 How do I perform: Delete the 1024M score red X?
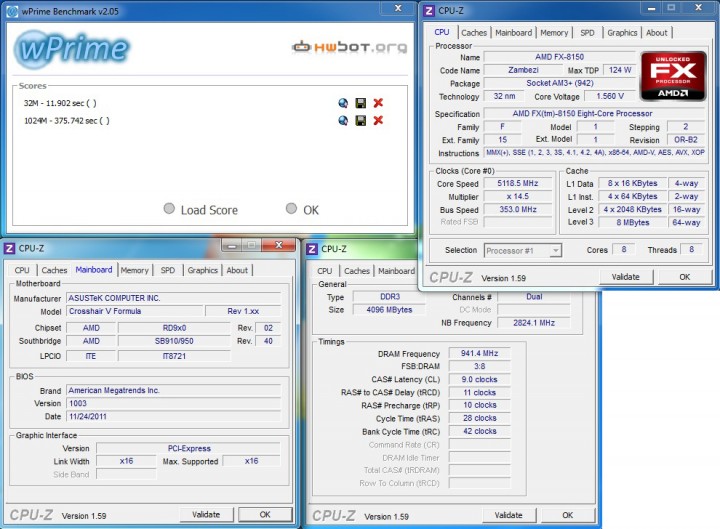click(x=378, y=120)
